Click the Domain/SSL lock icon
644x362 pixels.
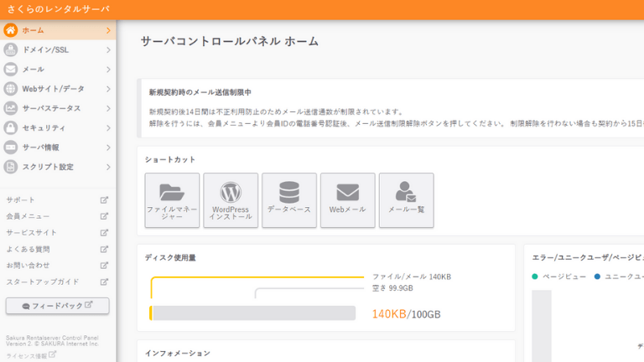coord(11,49)
